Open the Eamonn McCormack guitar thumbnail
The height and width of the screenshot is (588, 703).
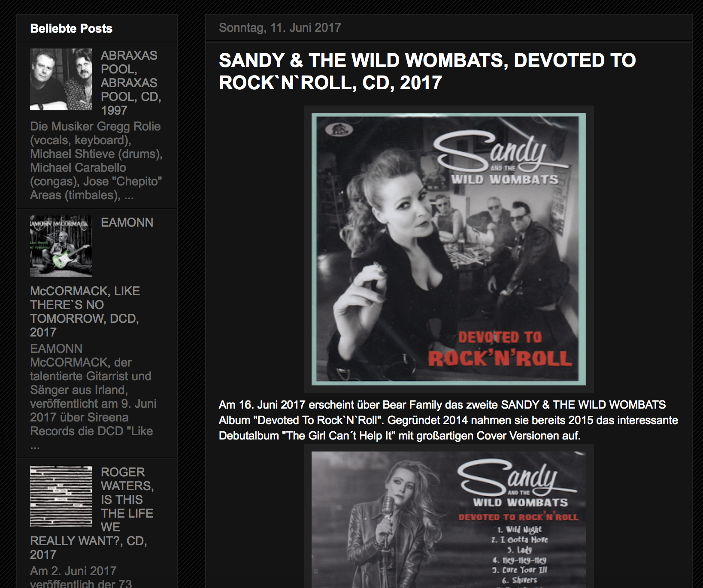tap(61, 246)
